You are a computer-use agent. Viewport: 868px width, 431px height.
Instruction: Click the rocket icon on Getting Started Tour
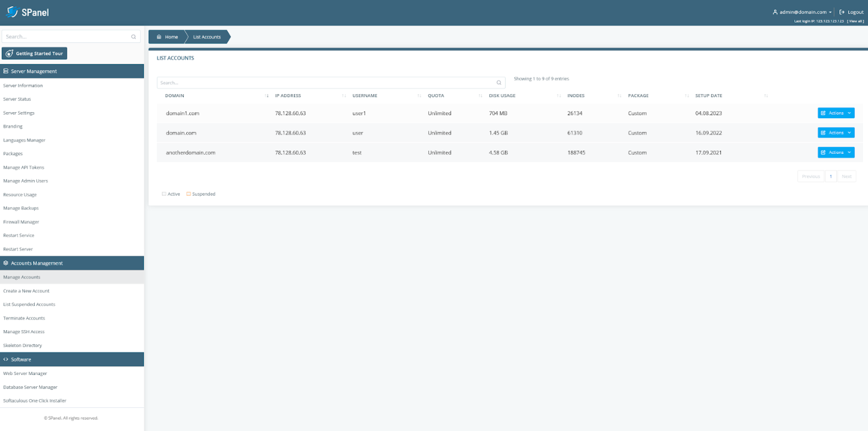pyautogui.click(x=9, y=53)
